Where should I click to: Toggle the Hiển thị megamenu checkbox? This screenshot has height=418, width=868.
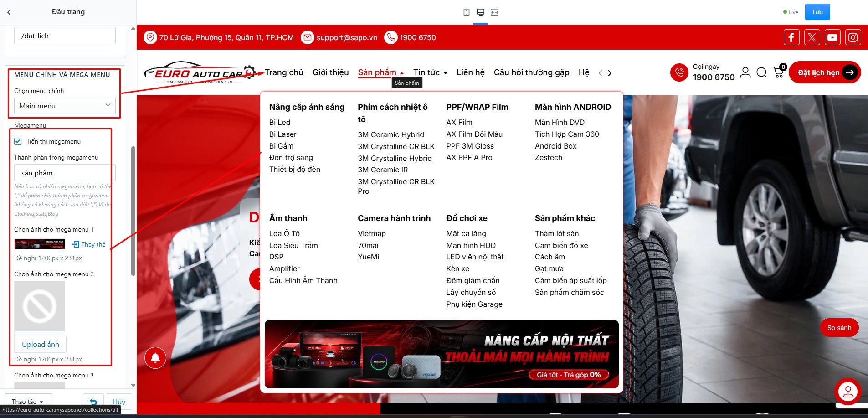18,141
